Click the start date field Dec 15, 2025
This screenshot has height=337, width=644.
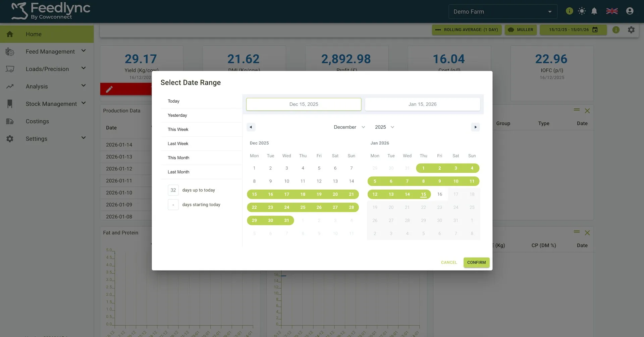(x=304, y=104)
